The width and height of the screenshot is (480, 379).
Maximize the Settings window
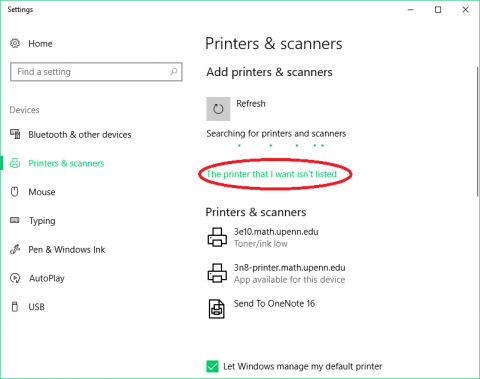click(438, 10)
